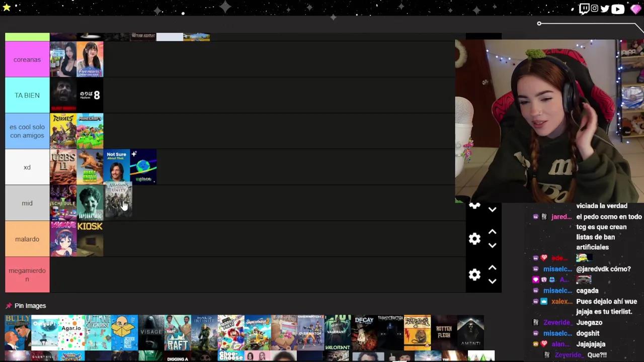The image size is (644, 362).
Task: Pick the Halo Infinite image
Action: click(x=204, y=333)
